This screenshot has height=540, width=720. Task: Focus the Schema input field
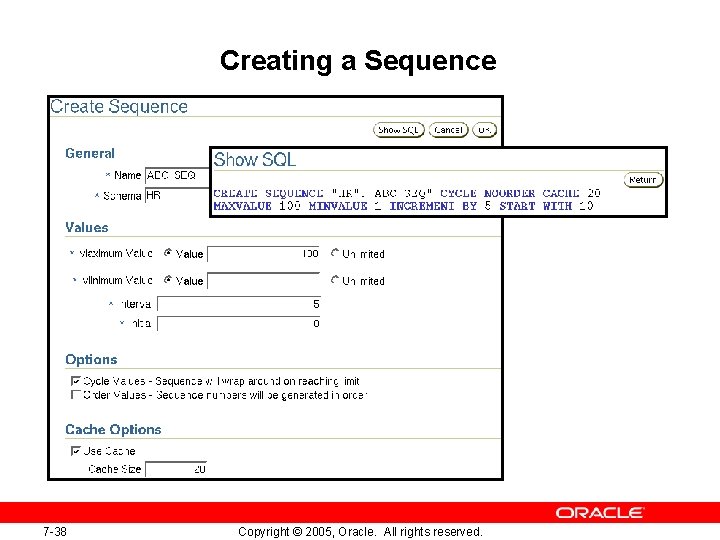[177, 196]
